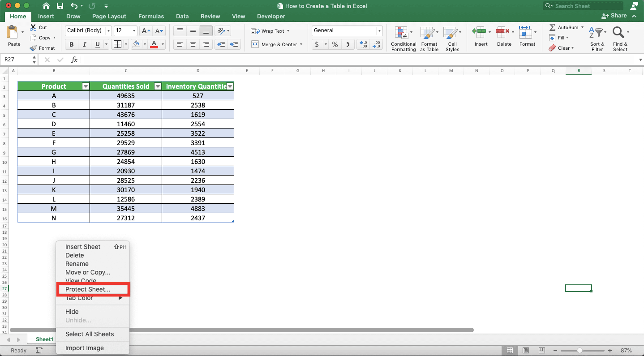The width and height of the screenshot is (644, 356).
Task: Increase decimal places
Action: 364,44
